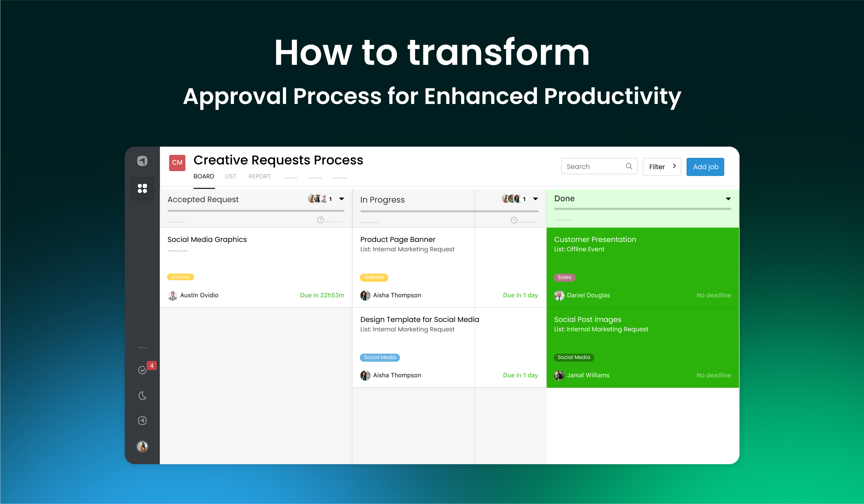Click the yellow Website tag
Screen dimensions: 864x504
click(x=374, y=277)
